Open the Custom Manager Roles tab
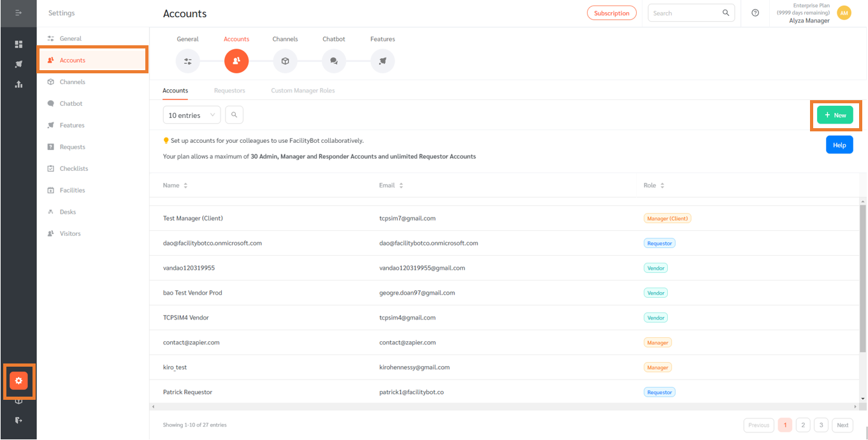This screenshot has height=440, width=868. point(303,90)
